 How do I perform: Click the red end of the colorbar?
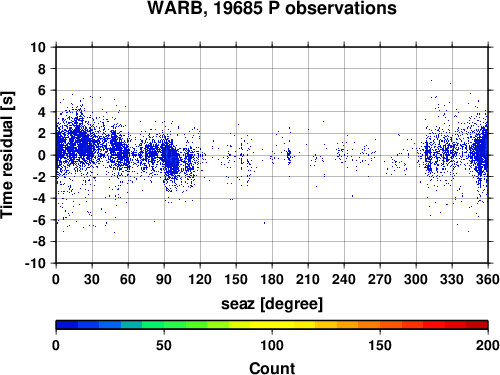(x=477, y=325)
